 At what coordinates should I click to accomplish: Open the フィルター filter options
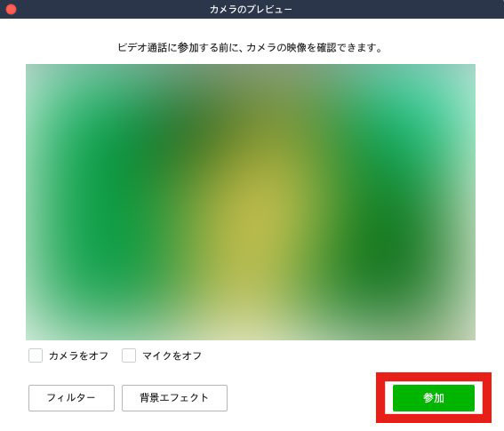71,398
